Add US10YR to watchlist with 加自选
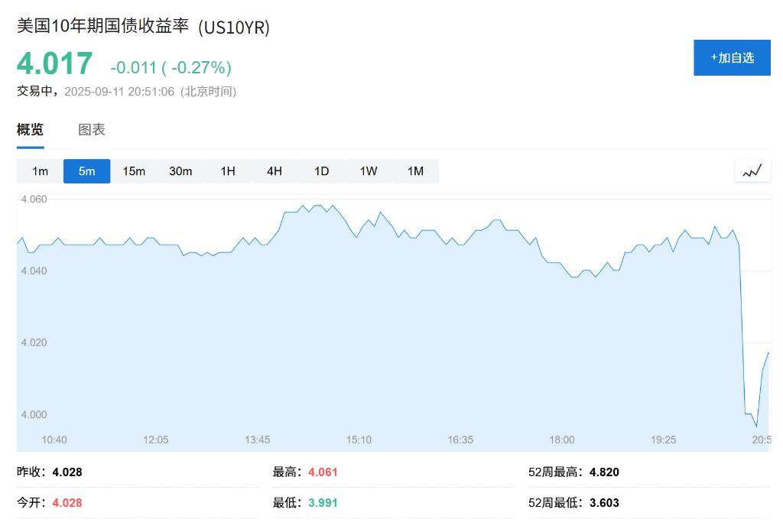Screen dimensions: 783x532 pos(732,58)
